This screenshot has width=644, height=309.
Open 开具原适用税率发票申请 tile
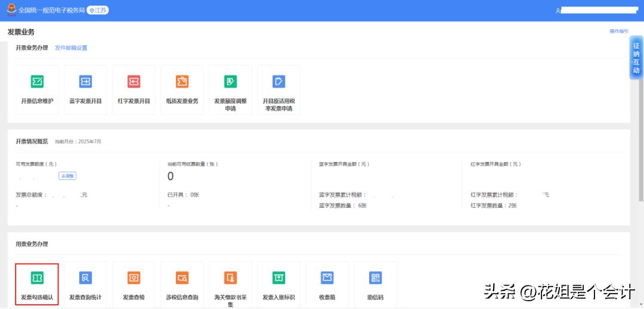(x=279, y=90)
